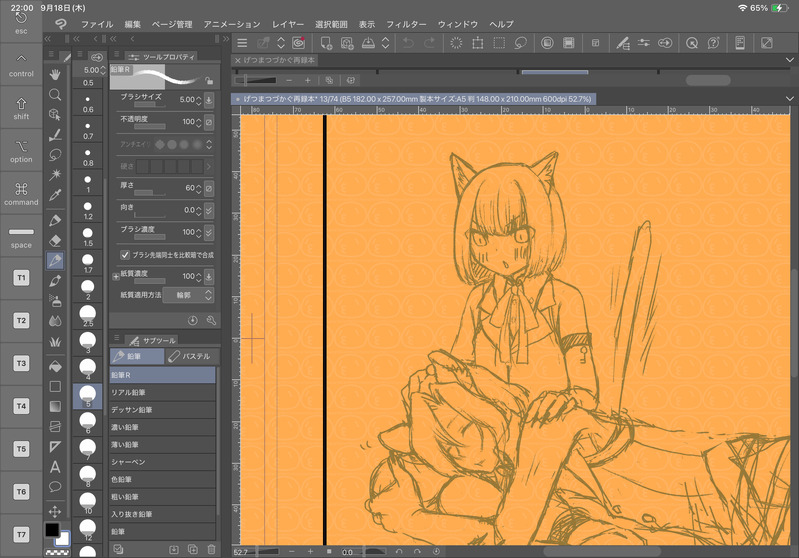Tap the T1 edge keyboard button

[x=21, y=278]
